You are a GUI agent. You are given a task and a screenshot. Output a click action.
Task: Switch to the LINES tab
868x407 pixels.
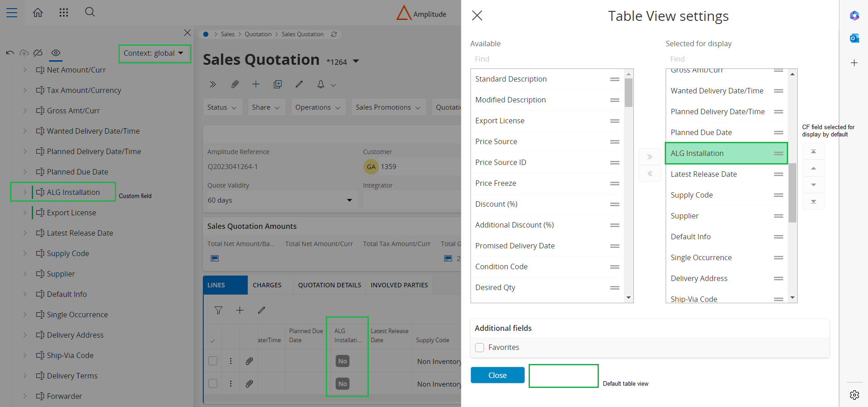225,285
